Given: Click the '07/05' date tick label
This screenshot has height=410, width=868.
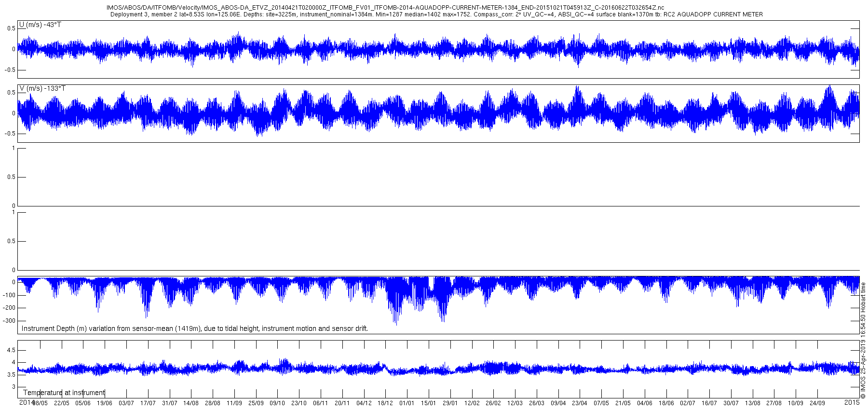Looking at the screenshot, I should pos(601,403).
